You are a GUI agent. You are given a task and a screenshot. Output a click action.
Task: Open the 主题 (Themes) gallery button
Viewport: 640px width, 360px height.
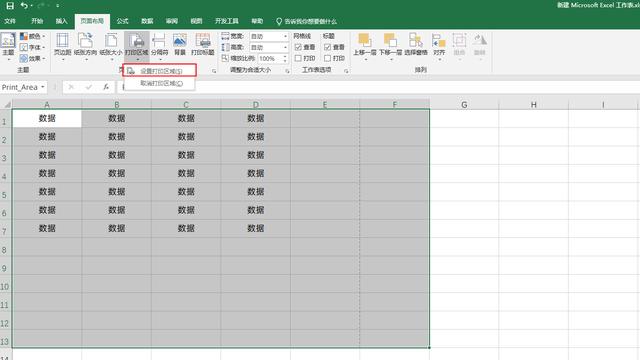(x=8, y=46)
